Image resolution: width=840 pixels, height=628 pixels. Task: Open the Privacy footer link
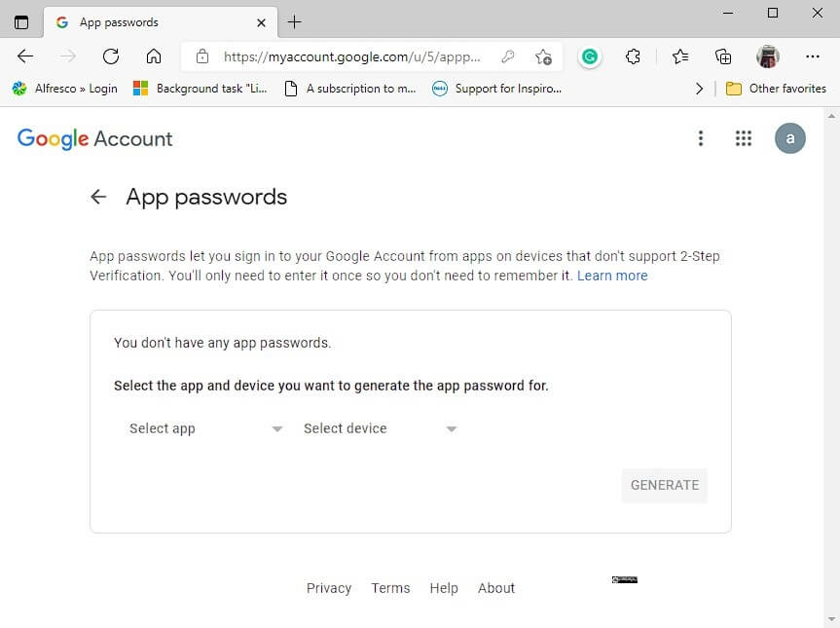(329, 588)
